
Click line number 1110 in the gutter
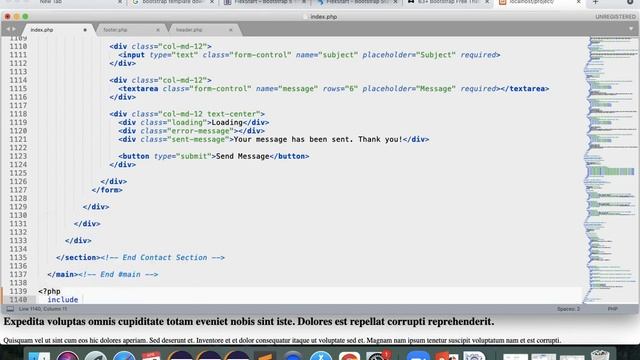click(x=18, y=46)
